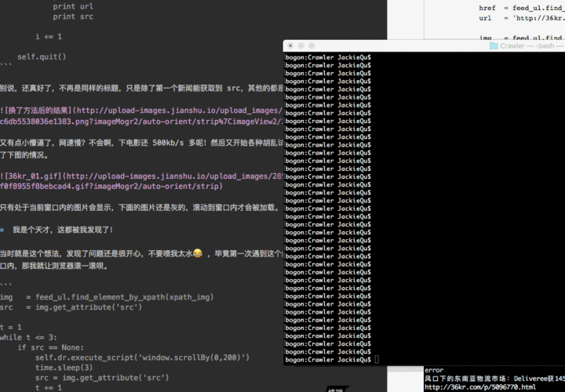The image size is (565, 392).
Task: Click the 'self.quit()' code line
Action: 42,56
